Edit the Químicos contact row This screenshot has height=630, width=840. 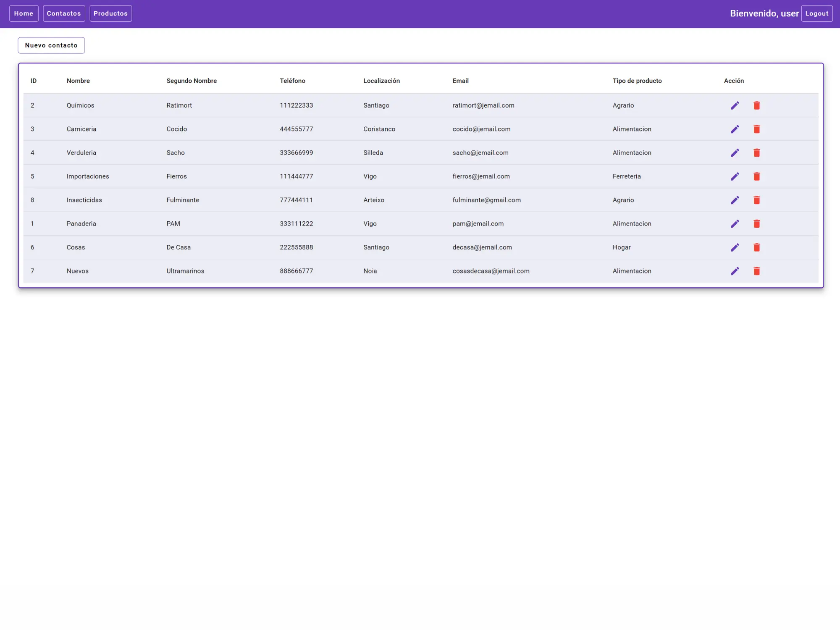pyautogui.click(x=735, y=105)
